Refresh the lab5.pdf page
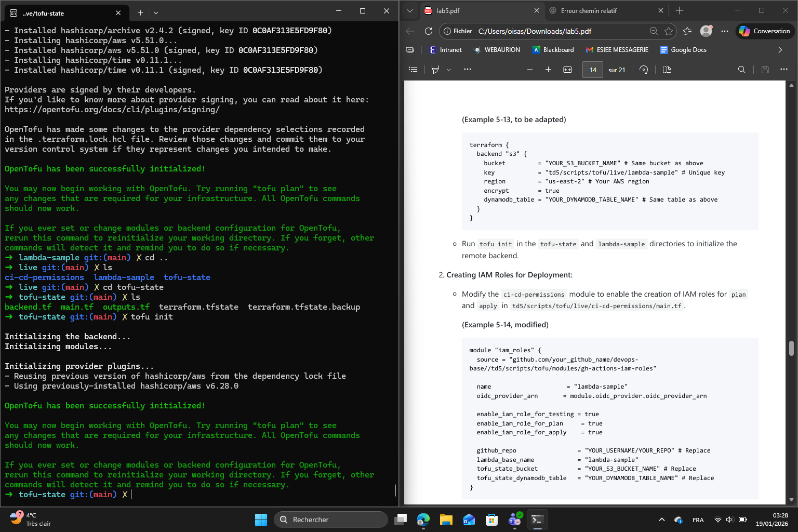Image resolution: width=798 pixels, height=532 pixels. [428, 31]
